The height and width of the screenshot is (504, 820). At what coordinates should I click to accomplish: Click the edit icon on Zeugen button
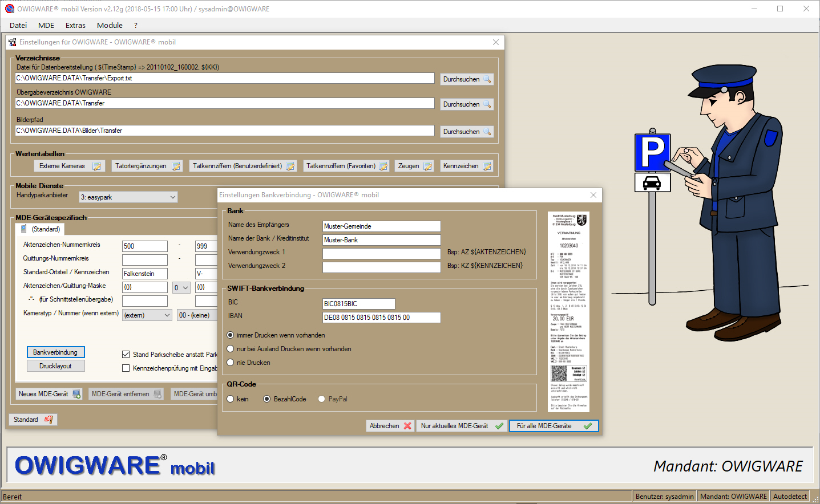[428, 166]
